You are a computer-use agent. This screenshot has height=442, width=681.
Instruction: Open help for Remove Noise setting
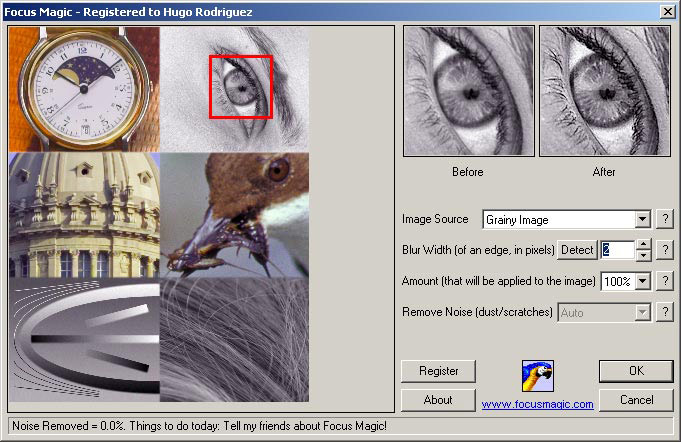tap(665, 312)
